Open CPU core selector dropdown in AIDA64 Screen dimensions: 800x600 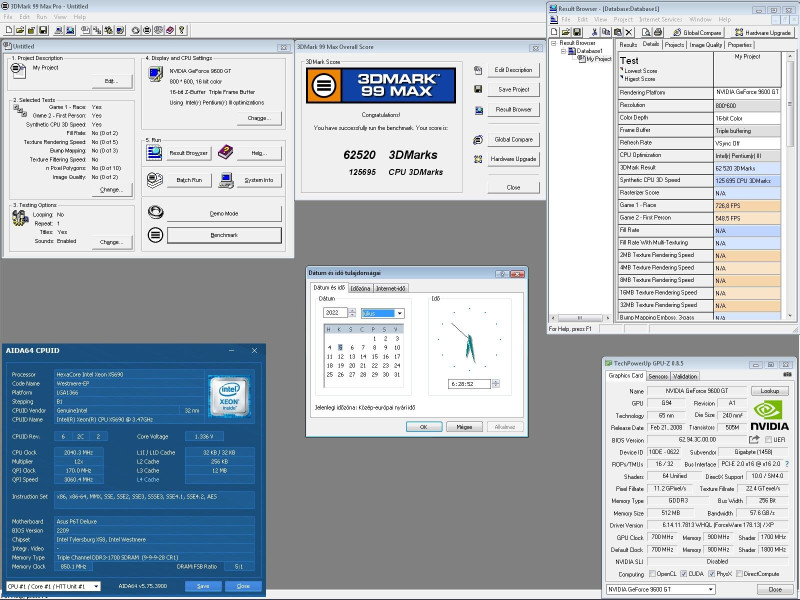pos(96,586)
